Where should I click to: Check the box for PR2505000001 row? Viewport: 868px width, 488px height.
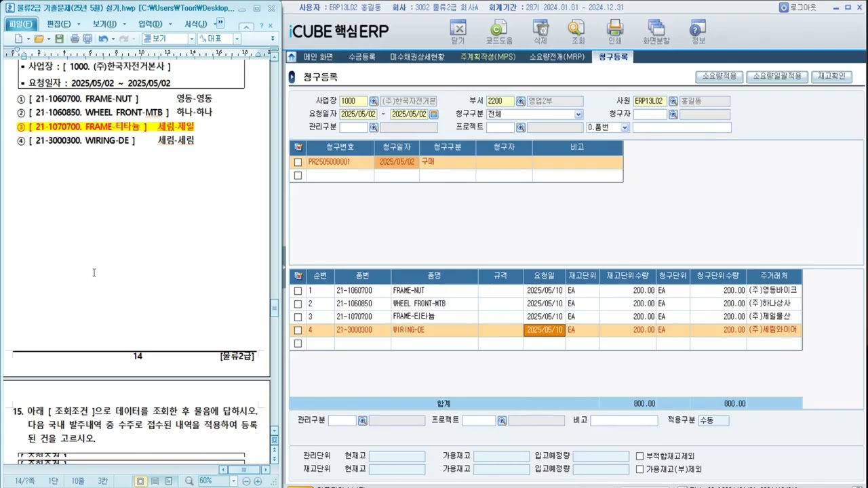(x=298, y=162)
